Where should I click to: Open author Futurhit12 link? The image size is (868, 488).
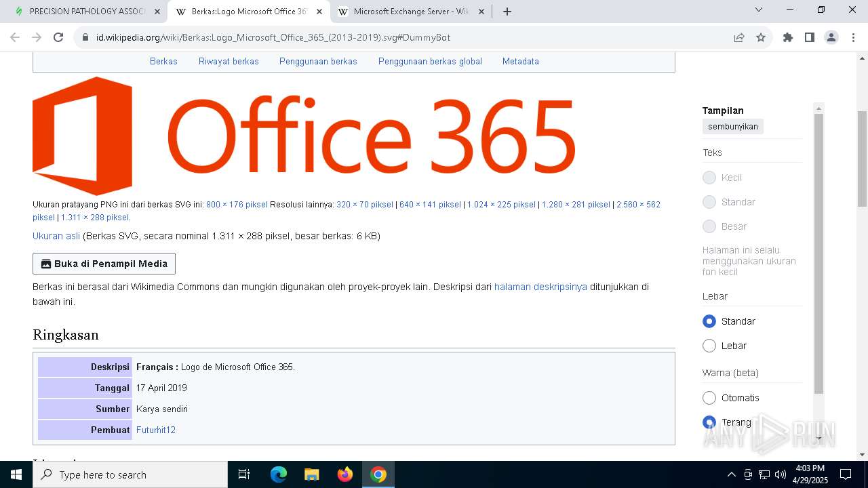pos(156,430)
